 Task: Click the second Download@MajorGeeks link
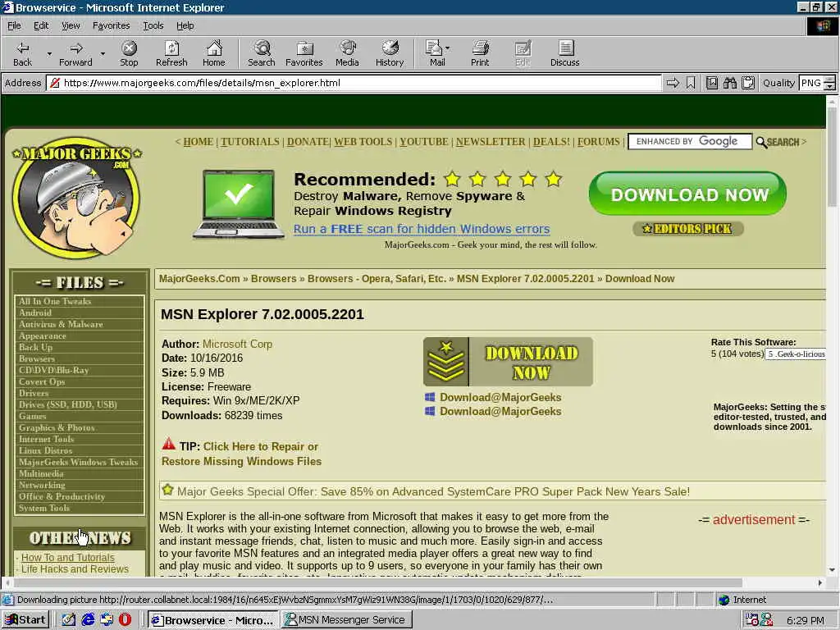click(x=500, y=412)
